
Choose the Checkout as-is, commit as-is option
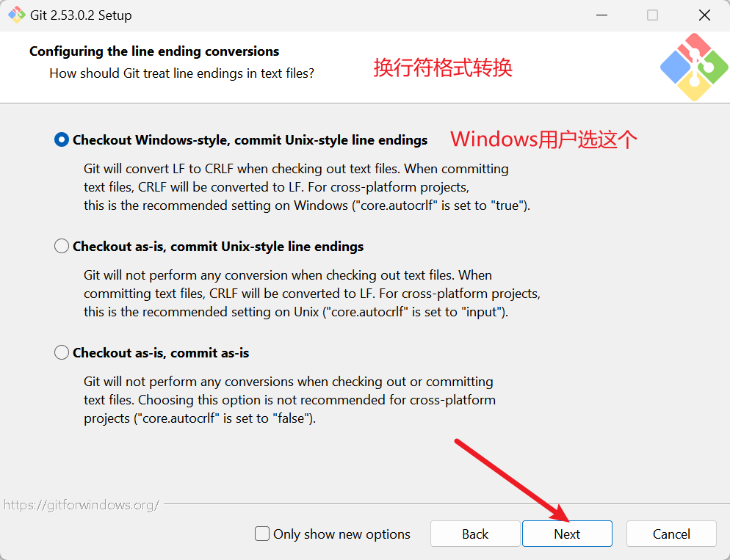pos(62,352)
